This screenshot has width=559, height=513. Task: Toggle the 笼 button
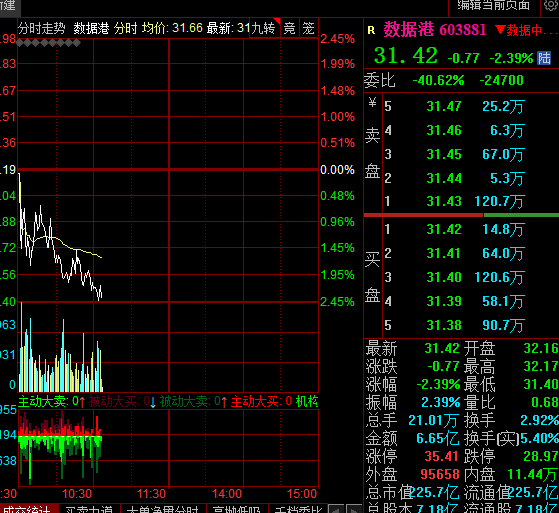309,28
